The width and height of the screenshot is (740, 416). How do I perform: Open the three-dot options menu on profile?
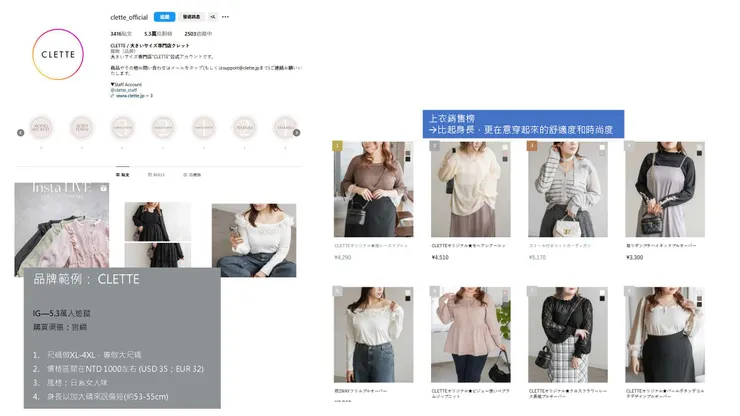pyautogui.click(x=226, y=17)
